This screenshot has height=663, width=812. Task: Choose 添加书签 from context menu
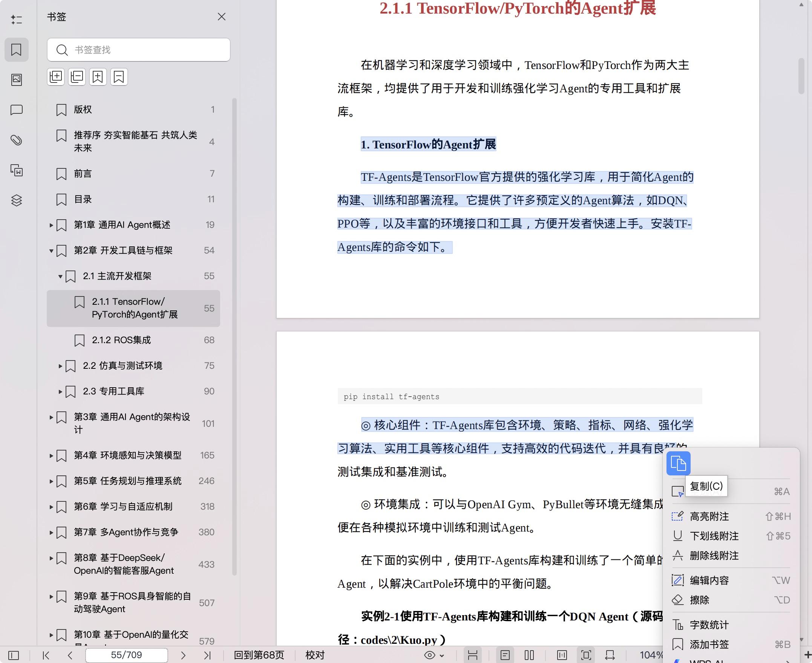coord(731,645)
